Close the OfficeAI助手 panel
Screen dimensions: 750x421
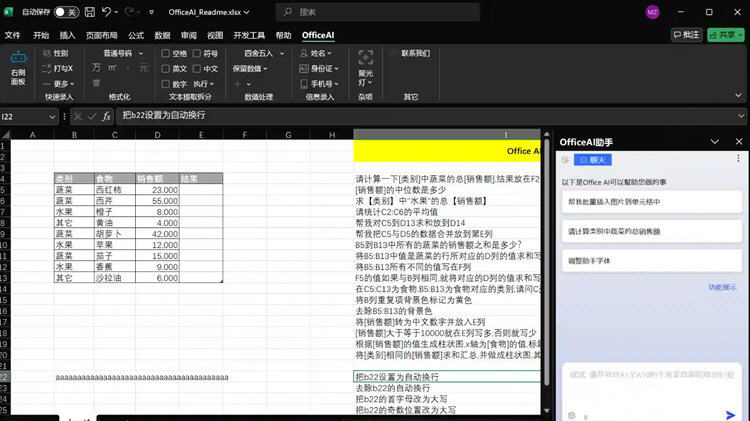[739, 142]
